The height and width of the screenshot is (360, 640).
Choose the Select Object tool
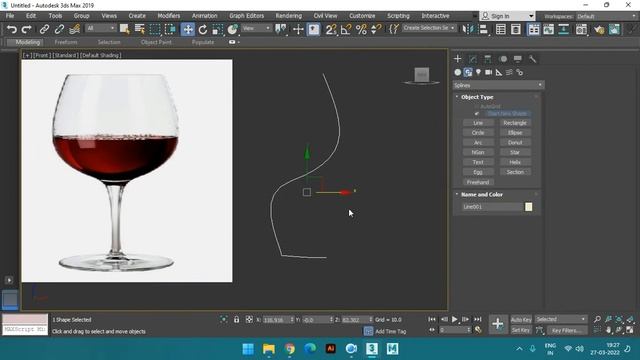point(124,29)
